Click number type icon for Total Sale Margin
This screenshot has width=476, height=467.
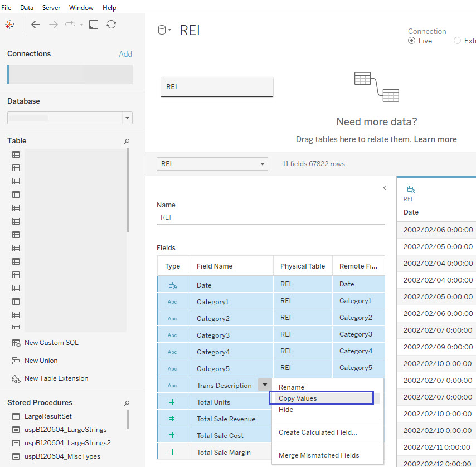(172, 452)
